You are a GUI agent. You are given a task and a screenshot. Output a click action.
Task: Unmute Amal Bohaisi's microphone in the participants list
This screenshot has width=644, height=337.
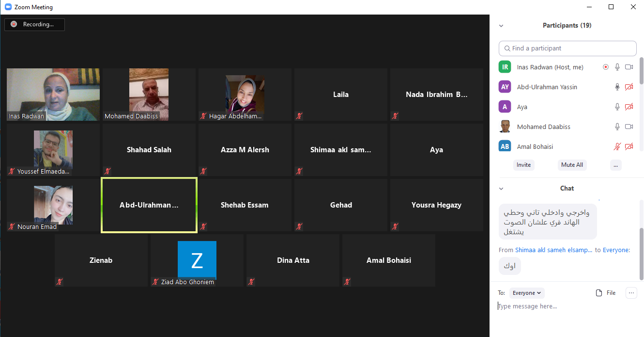(x=617, y=147)
